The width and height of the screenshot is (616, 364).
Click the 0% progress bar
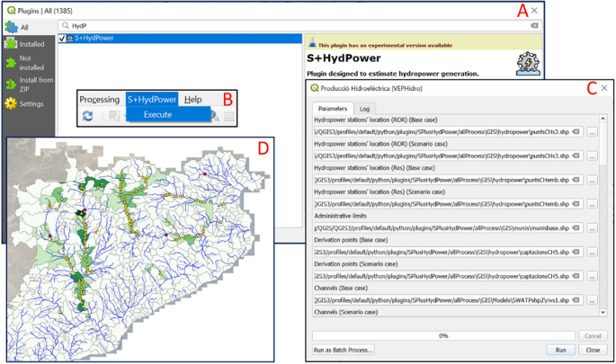pos(442,334)
